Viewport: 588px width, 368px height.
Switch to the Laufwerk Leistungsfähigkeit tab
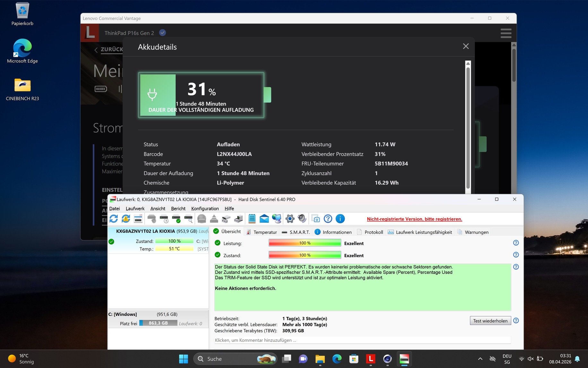pos(420,232)
